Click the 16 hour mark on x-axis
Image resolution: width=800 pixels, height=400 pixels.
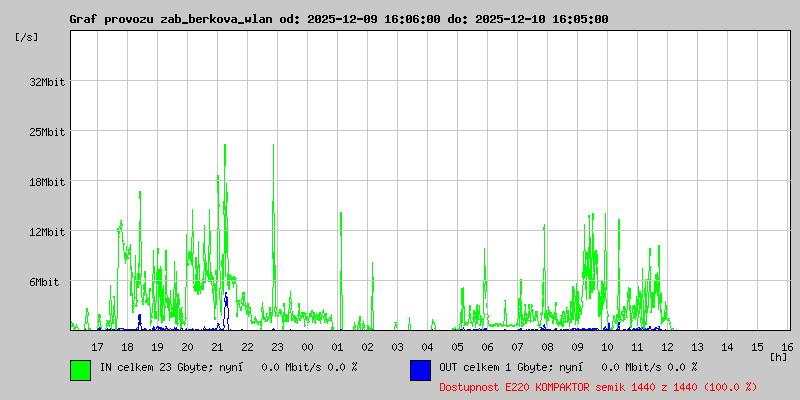tap(787, 346)
